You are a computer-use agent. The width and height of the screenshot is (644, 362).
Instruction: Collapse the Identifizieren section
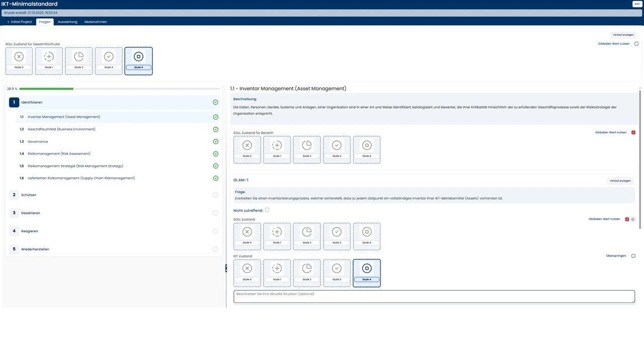pyautogui.click(x=32, y=103)
